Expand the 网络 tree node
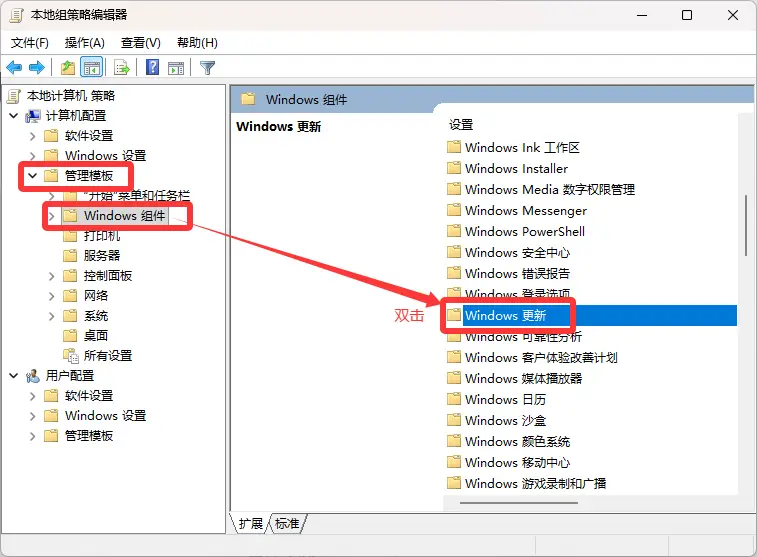The height and width of the screenshot is (557, 757). (x=52, y=296)
